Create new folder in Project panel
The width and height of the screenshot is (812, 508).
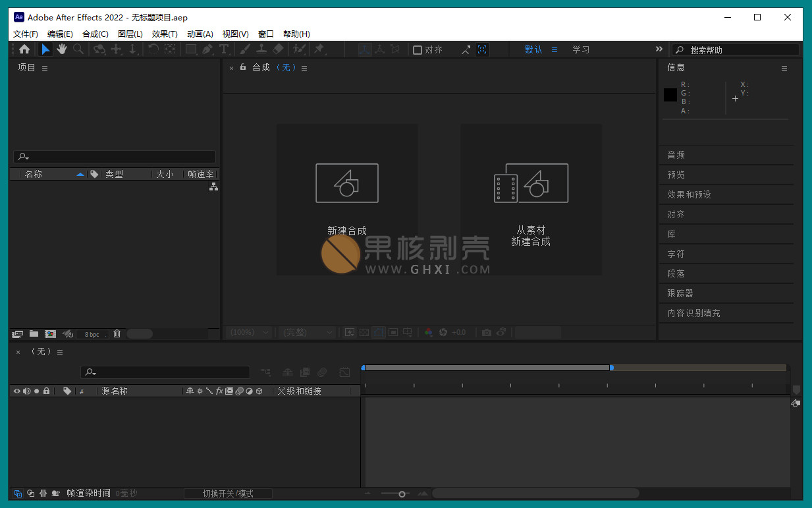coord(34,334)
